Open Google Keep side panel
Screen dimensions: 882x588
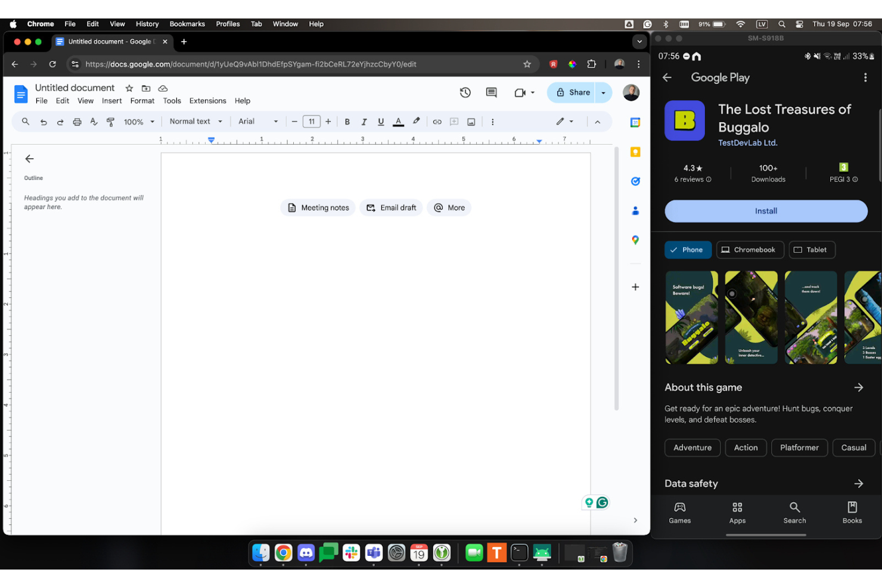pos(635,152)
